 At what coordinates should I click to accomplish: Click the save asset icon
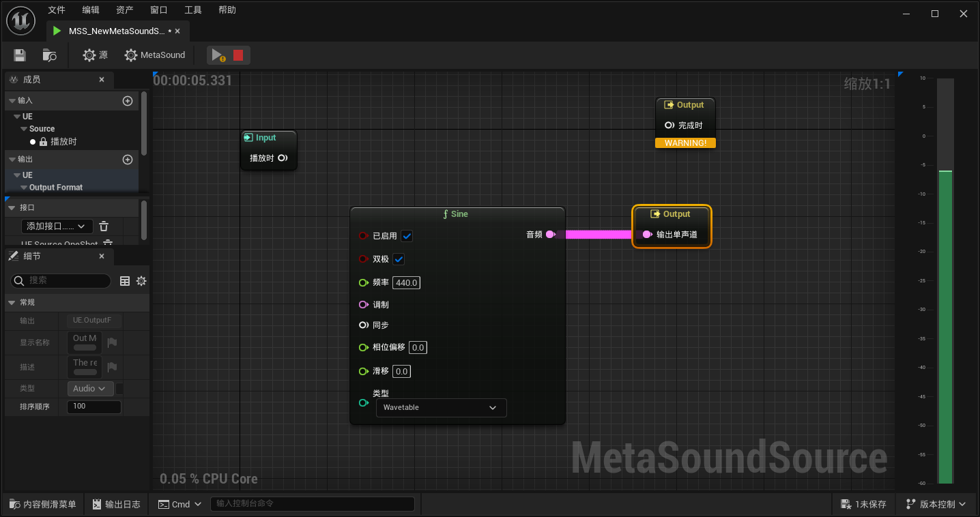coord(20,55)
